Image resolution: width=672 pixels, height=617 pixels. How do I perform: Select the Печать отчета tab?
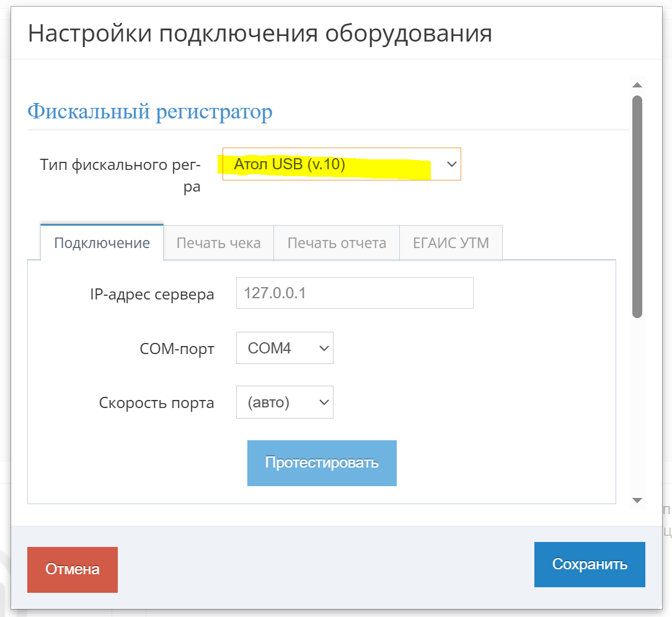click(x=337, y=242)
